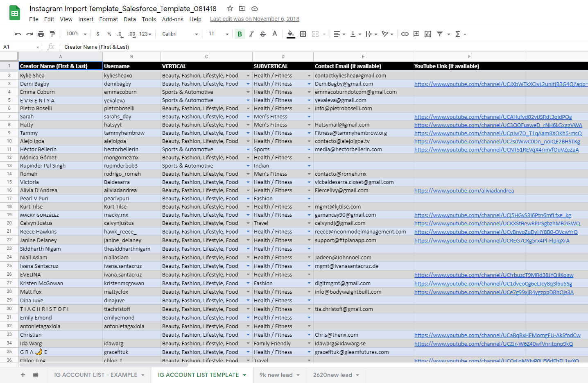The image size is (588, 383).
Task: Open the Calibri font dropdown
Action: (x=180, y=34)
